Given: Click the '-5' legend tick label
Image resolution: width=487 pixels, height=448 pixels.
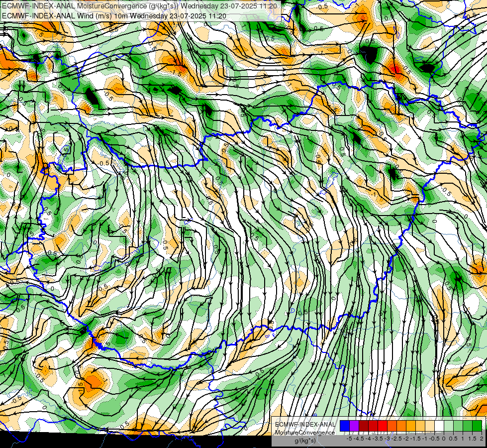Looking at the screenshot, I should (349, 439).
